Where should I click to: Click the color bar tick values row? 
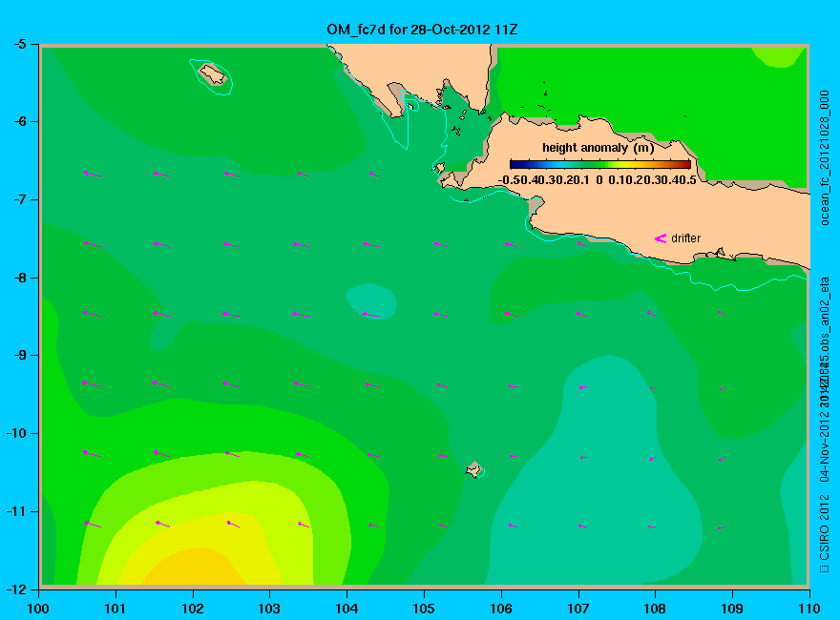(x=597, y=180)
